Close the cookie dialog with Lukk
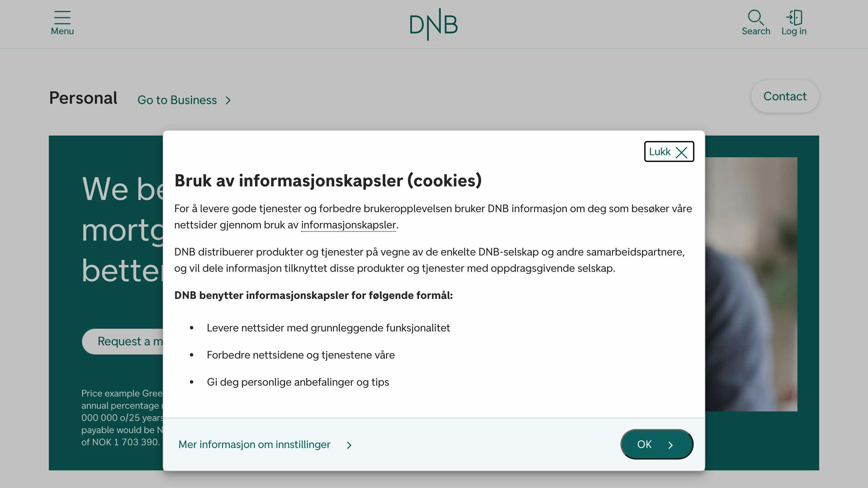868x488 pixels. pos(669,151)
